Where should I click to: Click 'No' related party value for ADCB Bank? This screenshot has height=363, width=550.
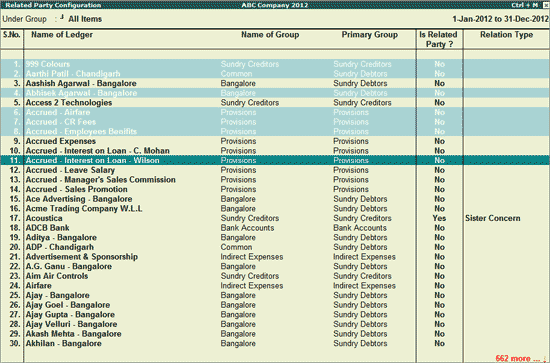pos(440,228)
